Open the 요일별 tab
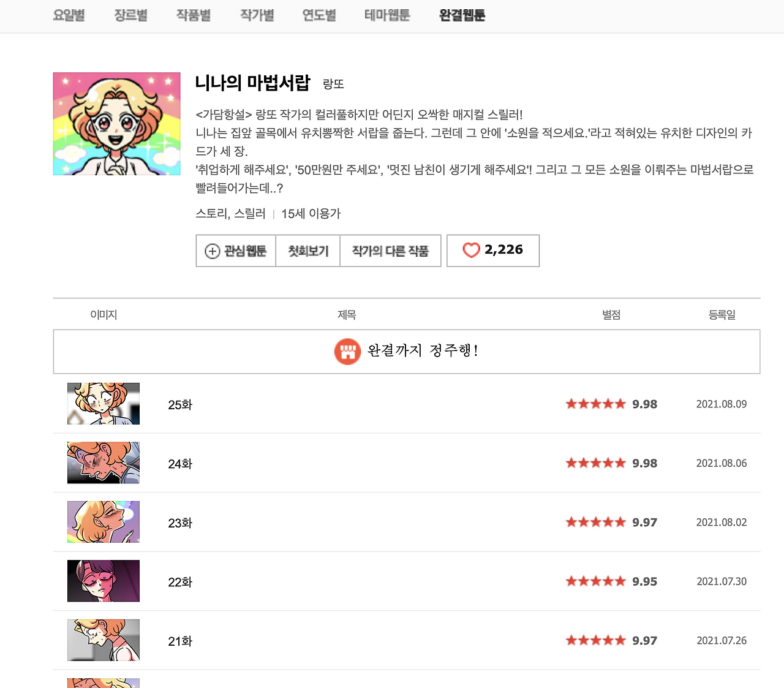Viewport: 784px width, 688px height. click(x=69, y=15)
